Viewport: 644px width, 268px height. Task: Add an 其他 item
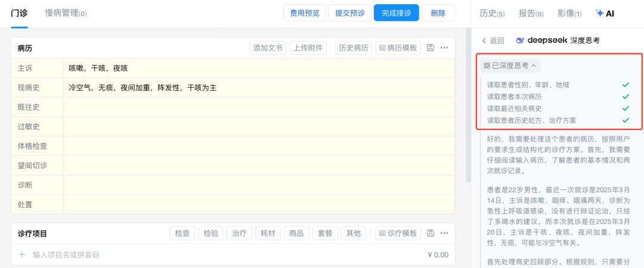pyautogui.click(x=353, y=233)
